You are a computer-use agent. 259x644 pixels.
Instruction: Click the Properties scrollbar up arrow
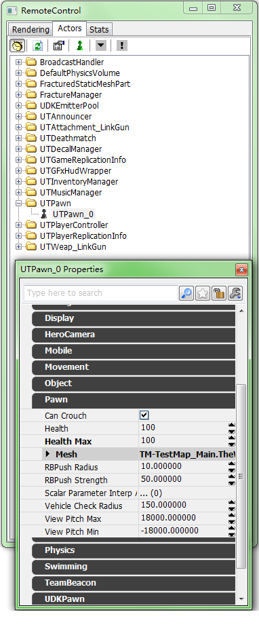pyautogui.click(x=241, y=311)
